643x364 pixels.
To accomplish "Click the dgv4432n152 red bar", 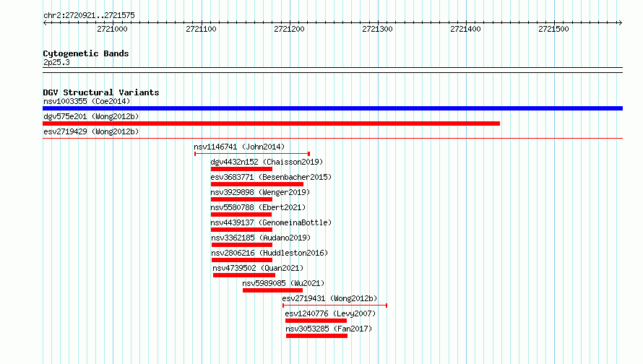I will pos(241,169).
